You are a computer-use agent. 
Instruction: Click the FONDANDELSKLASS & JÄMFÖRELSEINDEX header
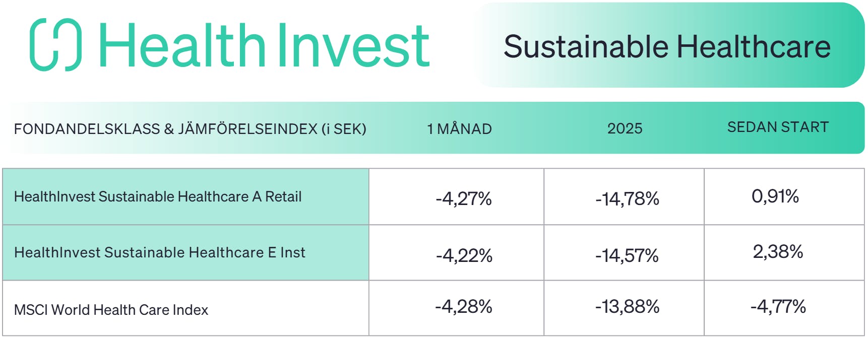click(190, 129)
